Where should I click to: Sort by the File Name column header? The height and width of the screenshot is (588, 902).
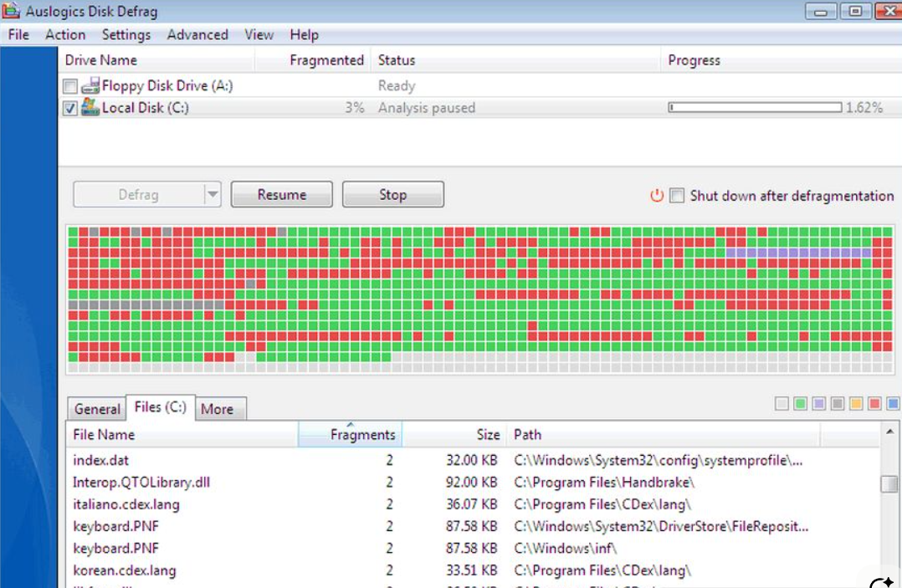(182, 434)
